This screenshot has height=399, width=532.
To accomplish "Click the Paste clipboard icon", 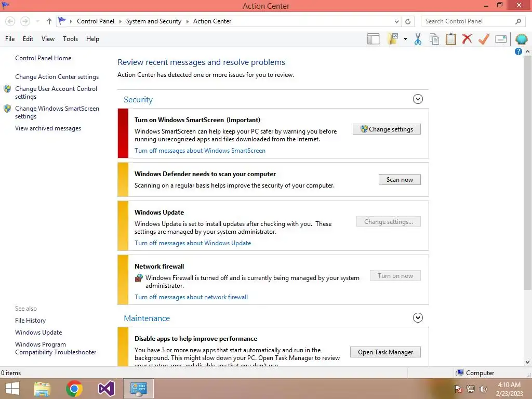I will 450,39.
